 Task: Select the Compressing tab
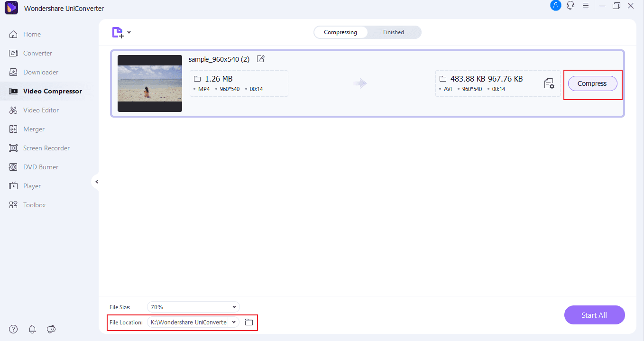pos(340,32)
